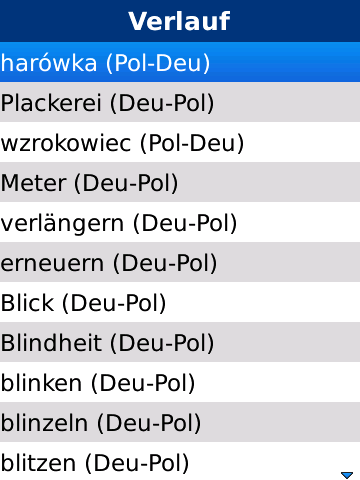Select the harówka (Pol-Deu) history entry

coord(180,62)
